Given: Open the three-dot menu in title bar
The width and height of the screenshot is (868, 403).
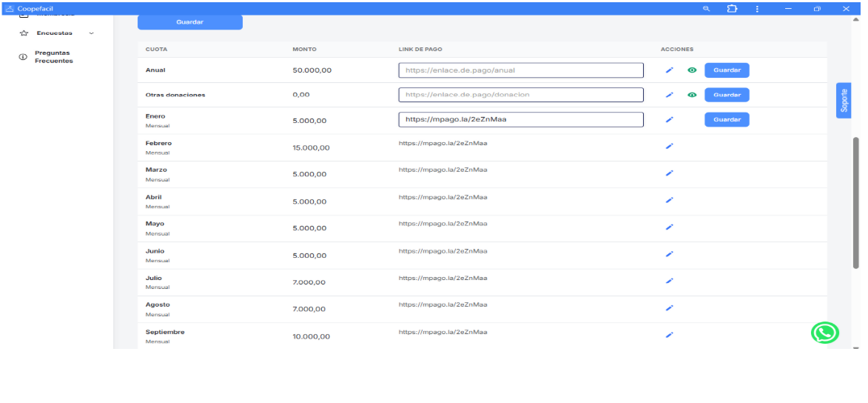Looking at the screenshot, I should (x=757, y=8).
